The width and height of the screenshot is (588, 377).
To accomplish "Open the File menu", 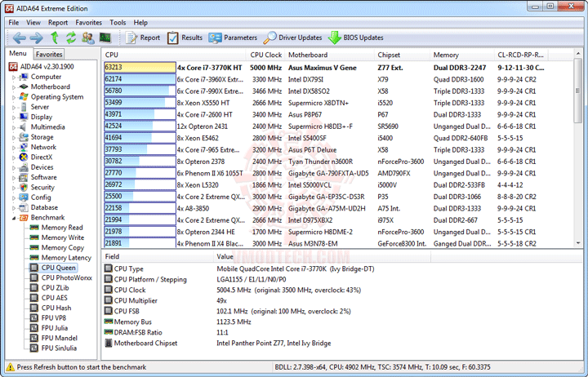I will tap(14, 23).
